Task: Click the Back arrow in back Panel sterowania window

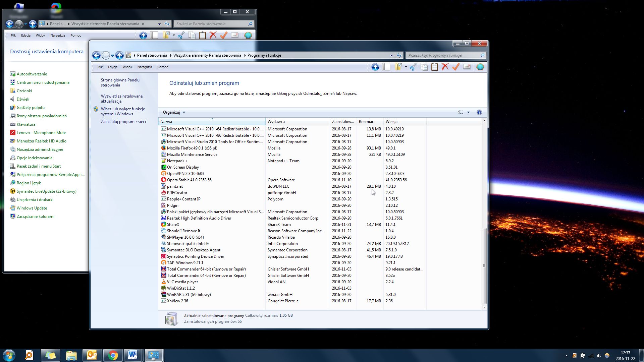Action: click(9, 24)
